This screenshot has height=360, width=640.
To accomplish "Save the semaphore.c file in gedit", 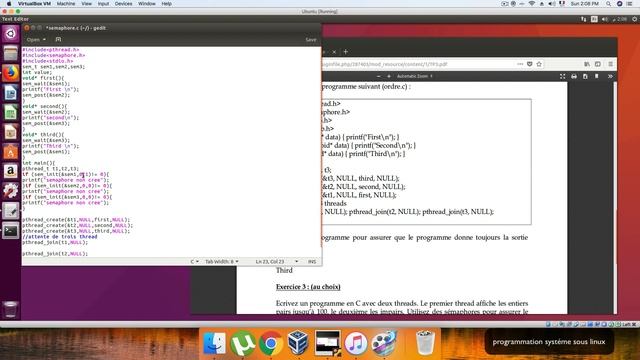I will coord(311,40).
